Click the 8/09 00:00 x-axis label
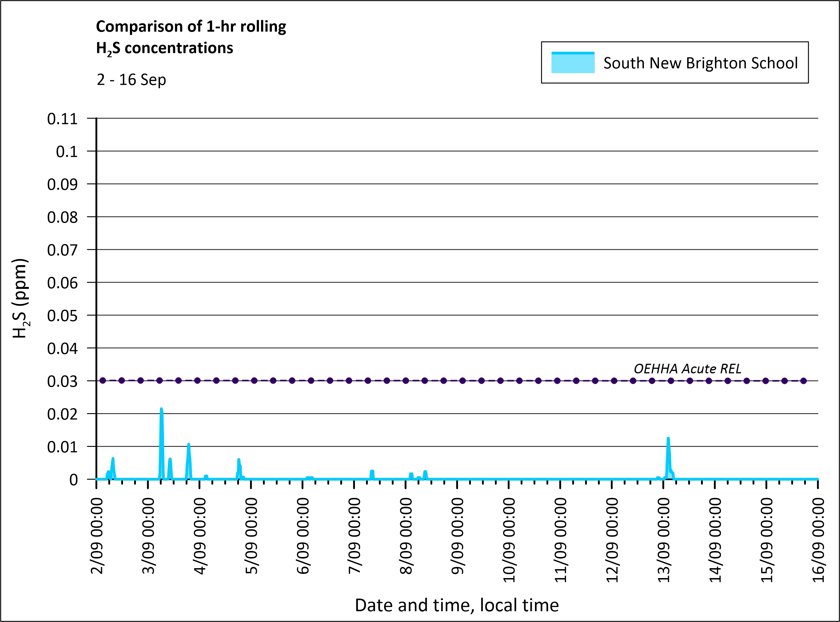840x622 pixels. 406,536
